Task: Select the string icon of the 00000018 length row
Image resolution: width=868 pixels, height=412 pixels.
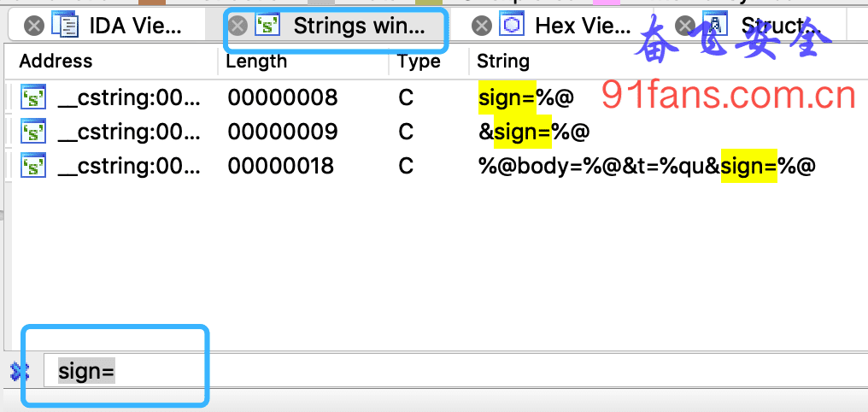Action: pos(33,166)
